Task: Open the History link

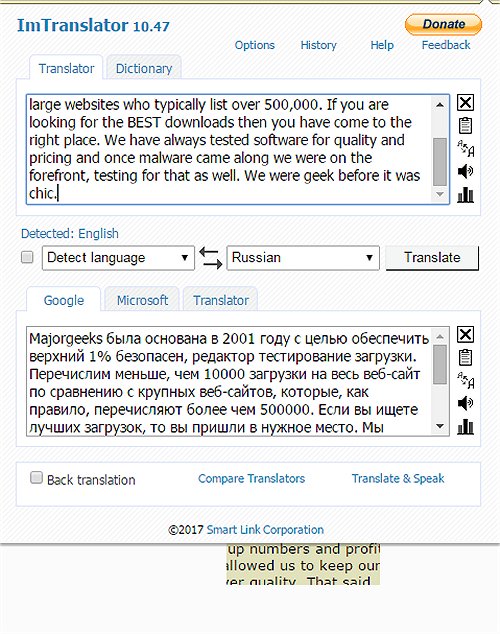Action: pyautogui.click(x=319, y=45)
